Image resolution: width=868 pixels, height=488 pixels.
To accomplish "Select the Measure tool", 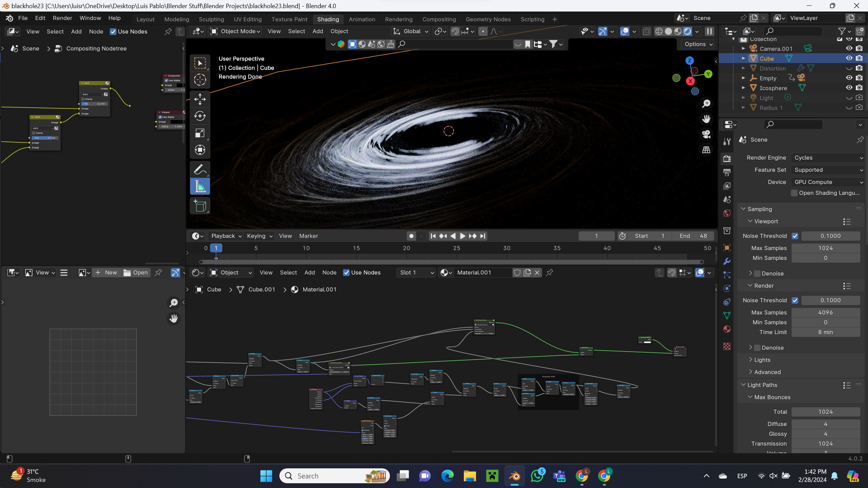I will coord(200,186).
